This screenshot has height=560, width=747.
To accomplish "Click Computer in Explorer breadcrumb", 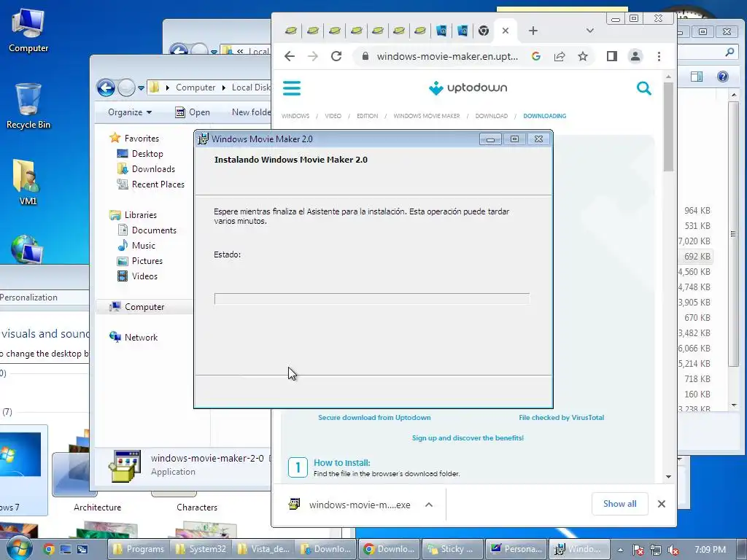I will 196,87.
